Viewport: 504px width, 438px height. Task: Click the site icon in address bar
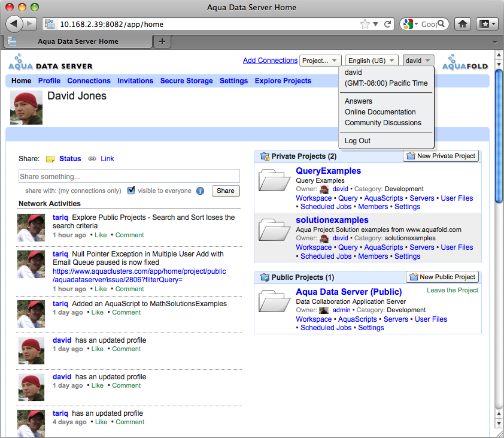[50, 24]
